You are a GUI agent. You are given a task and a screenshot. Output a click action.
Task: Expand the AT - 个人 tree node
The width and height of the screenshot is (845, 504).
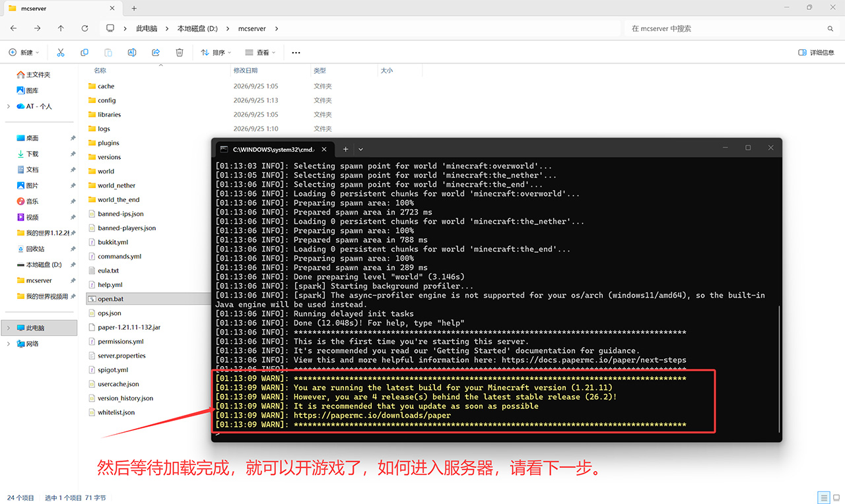click(x=8, y=106)
